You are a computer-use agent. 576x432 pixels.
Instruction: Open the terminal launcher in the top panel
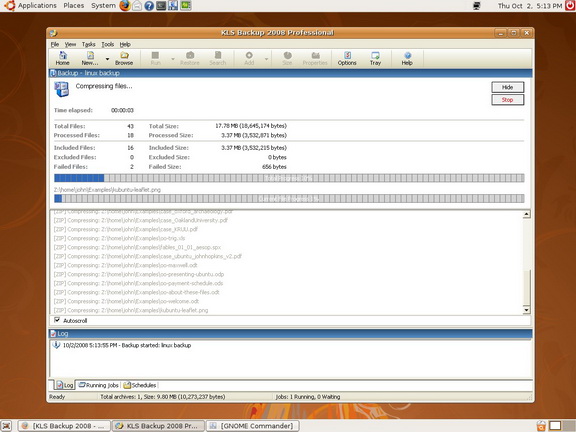(x=161, y=6)
